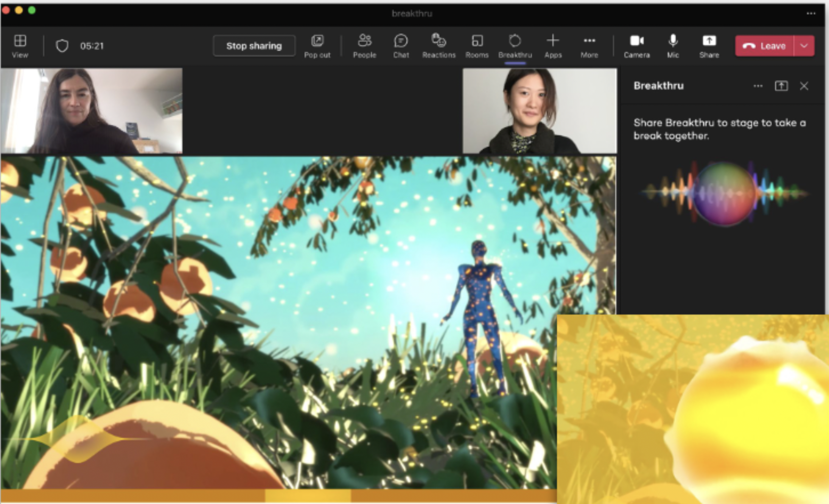
Task: Expand the Leave options dropdown arrow
Action: [x=804, y=46]
